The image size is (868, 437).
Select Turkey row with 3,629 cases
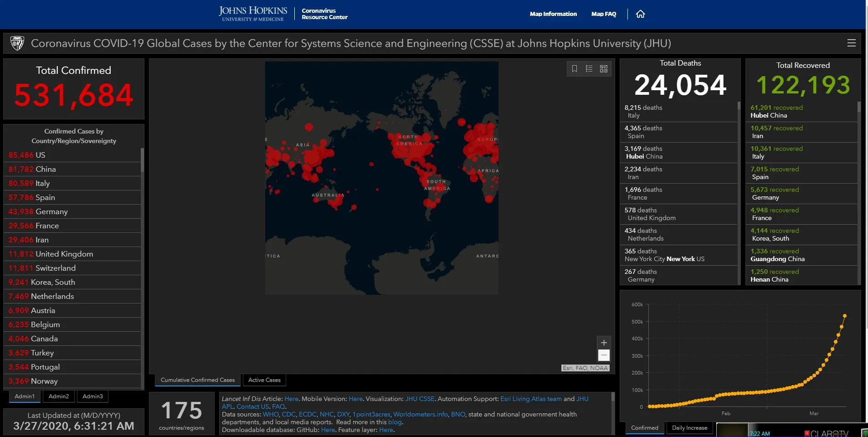[72, 353]
